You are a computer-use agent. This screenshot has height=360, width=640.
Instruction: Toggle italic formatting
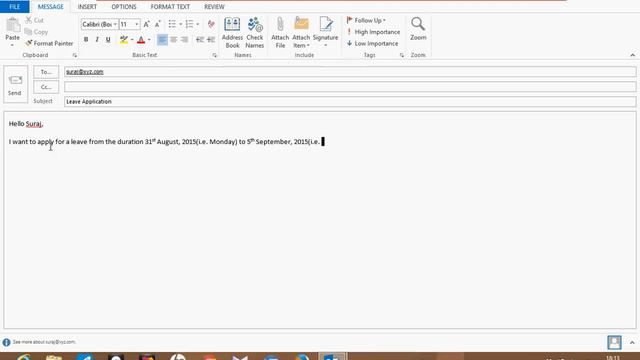coord(97,40)
